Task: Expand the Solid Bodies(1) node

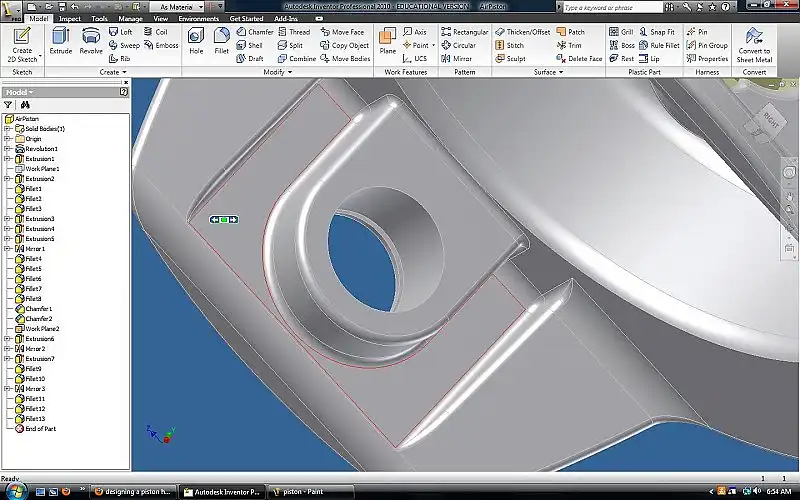Action: click(x=7, y=129)
